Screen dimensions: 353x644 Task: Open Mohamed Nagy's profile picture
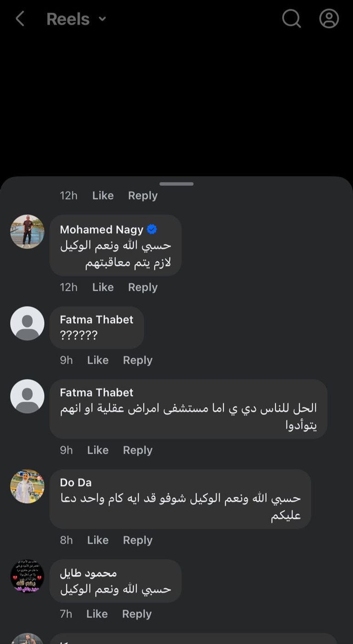tap(27, 231)
